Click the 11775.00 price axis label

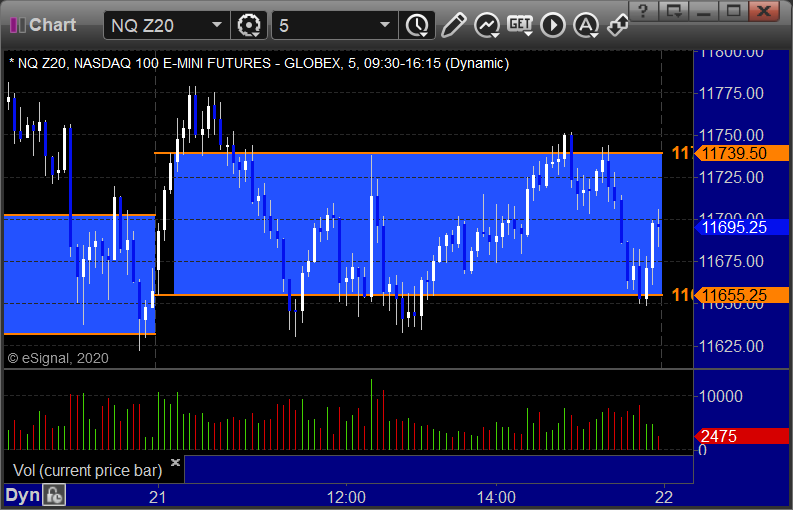click(x=731, y=93)
